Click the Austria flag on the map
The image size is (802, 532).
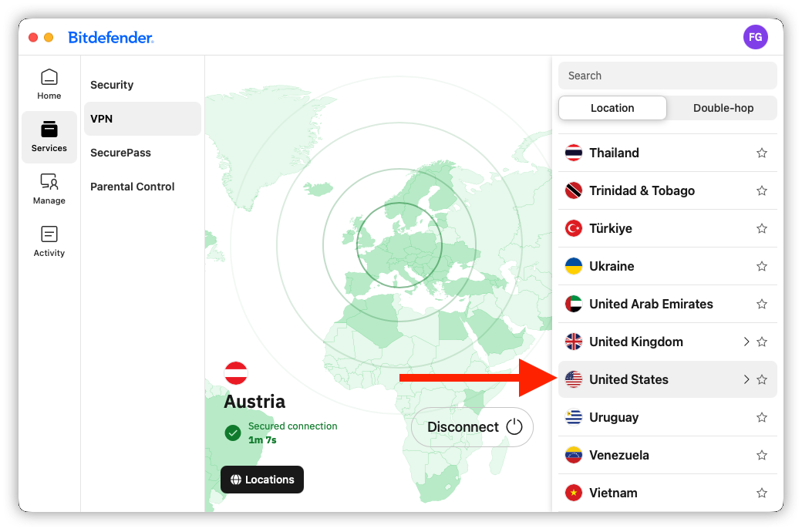[236, 373]
